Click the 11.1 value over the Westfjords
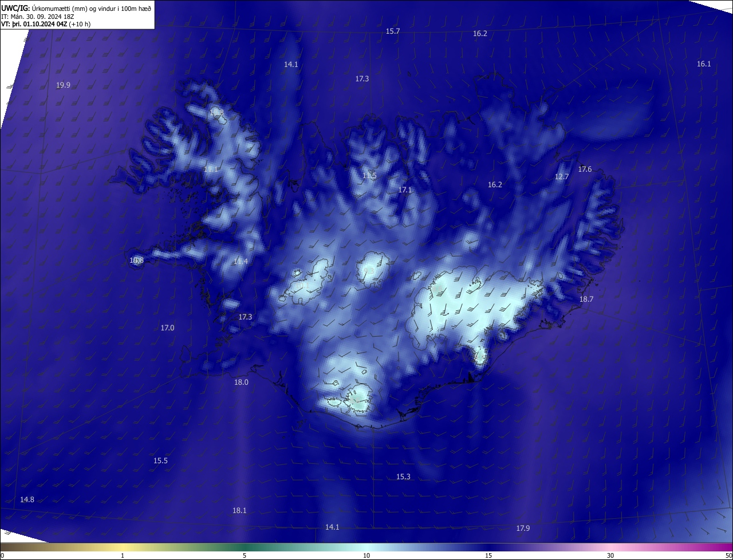733x560 pixels. pyautogui.click(x=211, y=170)
